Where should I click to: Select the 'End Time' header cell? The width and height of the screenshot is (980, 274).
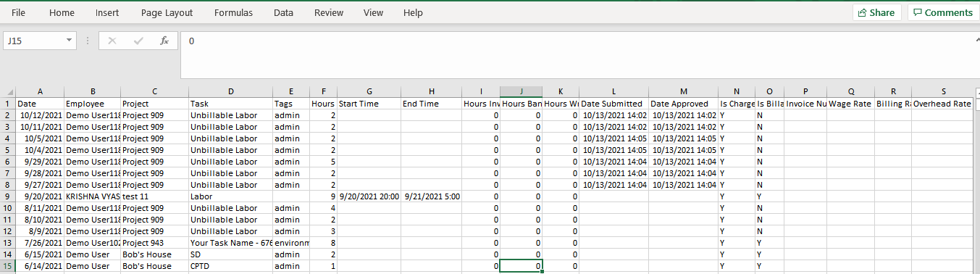[431, 104]
